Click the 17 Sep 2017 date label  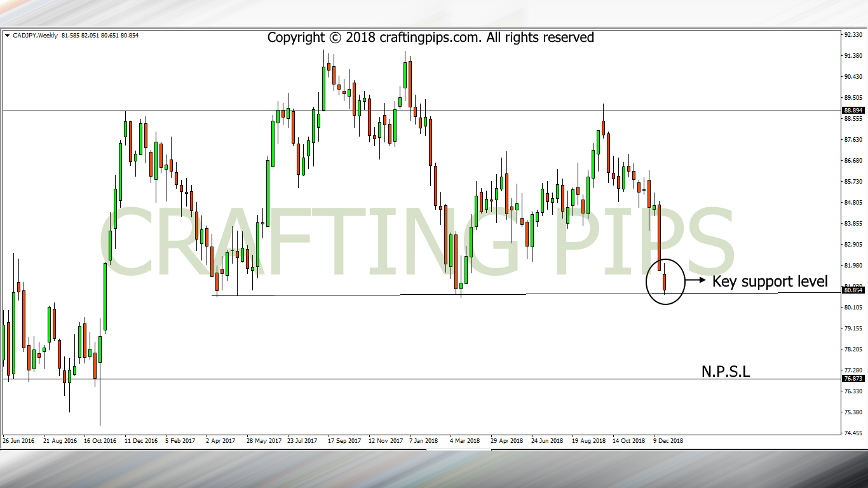[345, 440]
